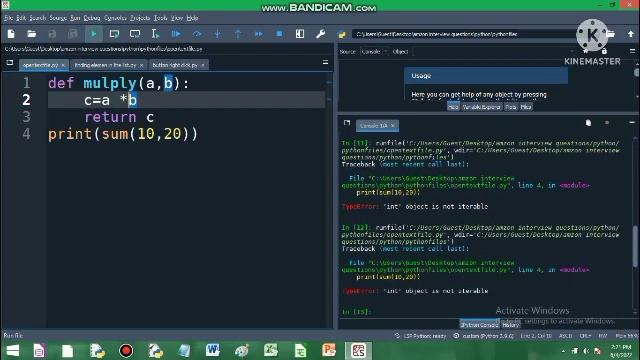Close Console 1/A tab

(x=393, y=126)
